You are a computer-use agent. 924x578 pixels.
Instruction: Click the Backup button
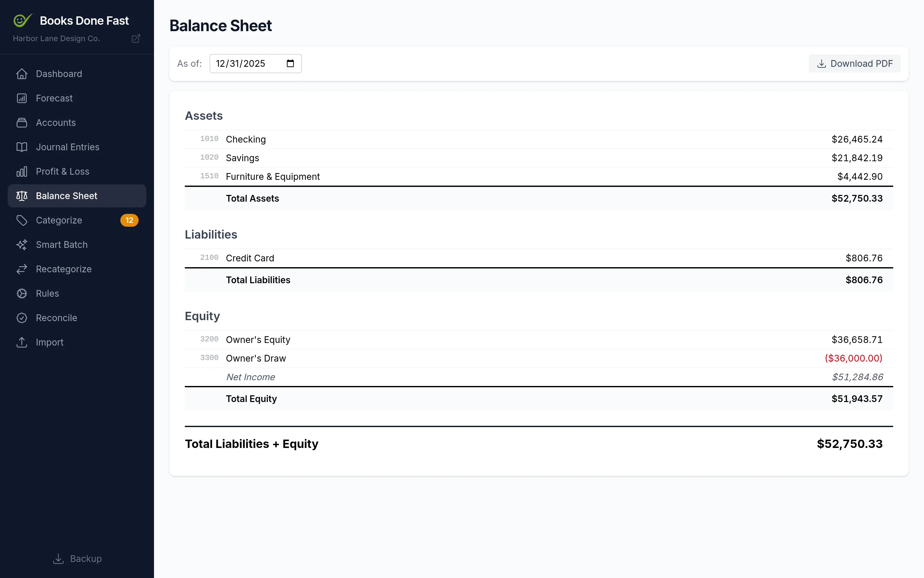tap(77, 559)
